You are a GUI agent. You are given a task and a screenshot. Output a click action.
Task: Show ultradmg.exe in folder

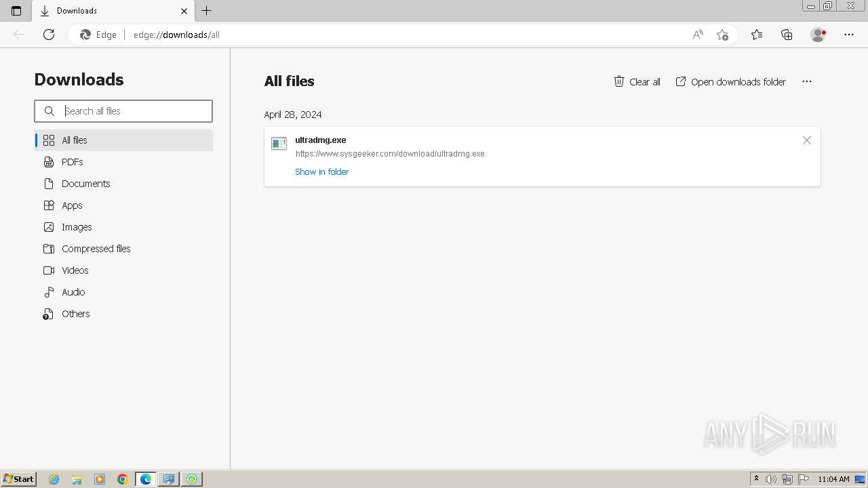pos(321,172)
